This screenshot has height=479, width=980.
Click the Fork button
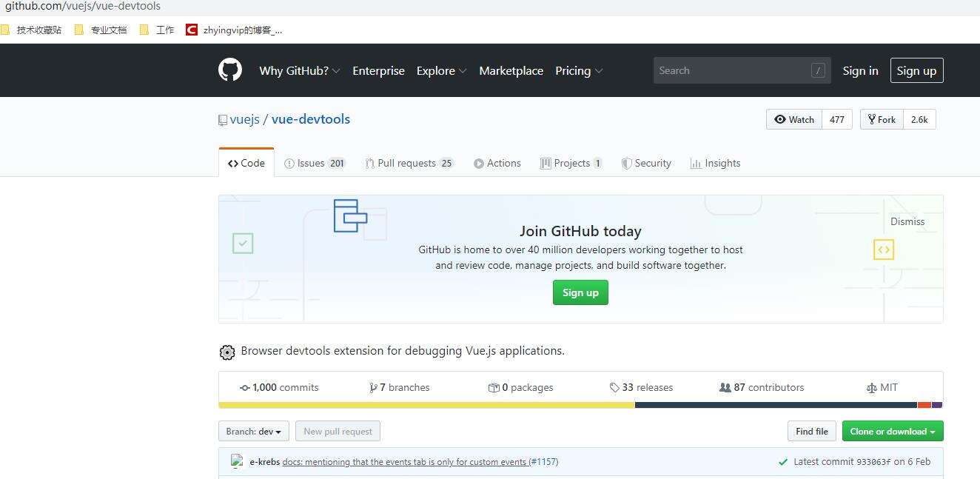pyautogui.click(x=882, y=119)
